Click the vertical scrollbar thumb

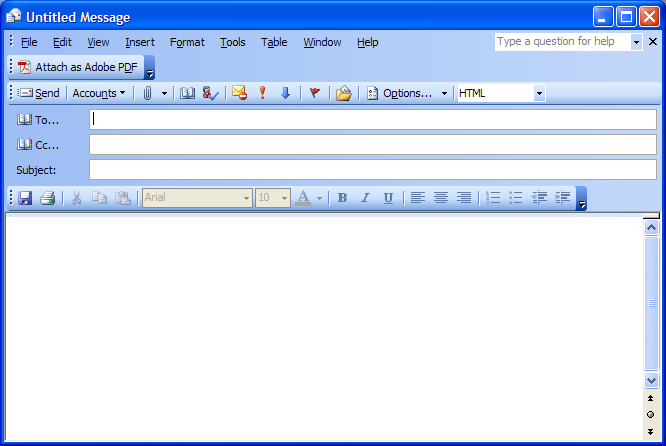coord(652,303)
